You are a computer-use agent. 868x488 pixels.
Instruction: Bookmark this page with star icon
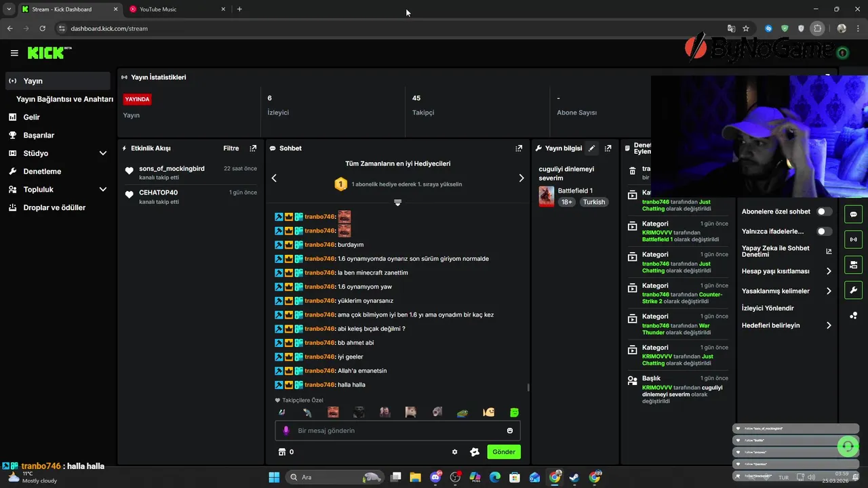coord(746,28)
